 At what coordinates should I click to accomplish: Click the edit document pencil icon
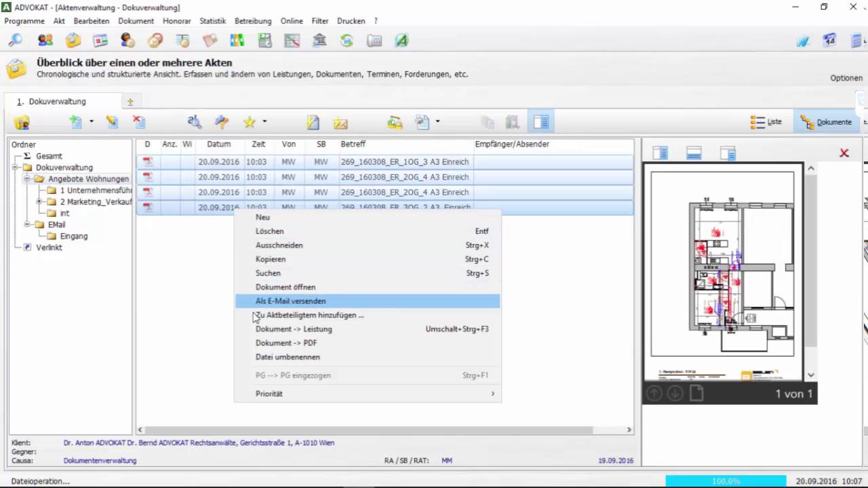click(112, 122)
